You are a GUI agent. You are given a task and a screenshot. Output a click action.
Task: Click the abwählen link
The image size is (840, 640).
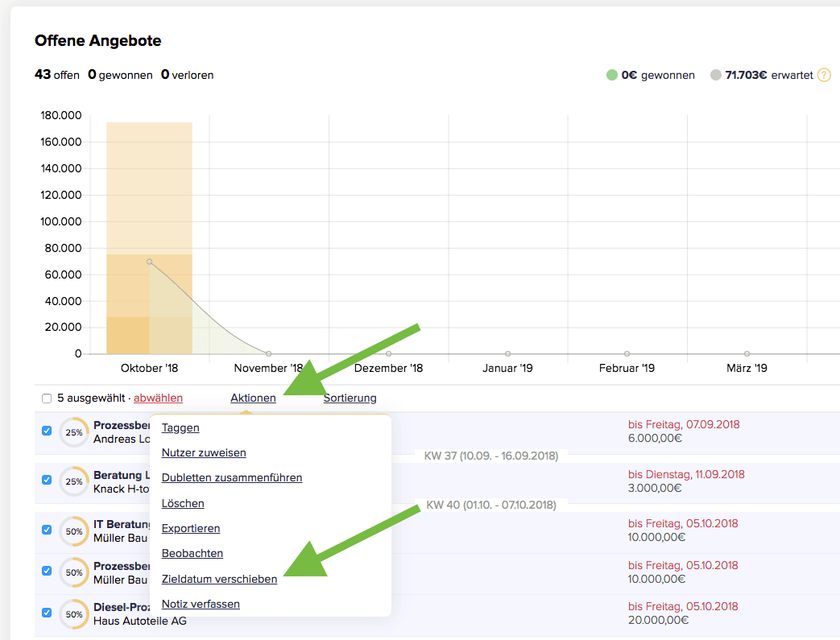coord(158,398)
